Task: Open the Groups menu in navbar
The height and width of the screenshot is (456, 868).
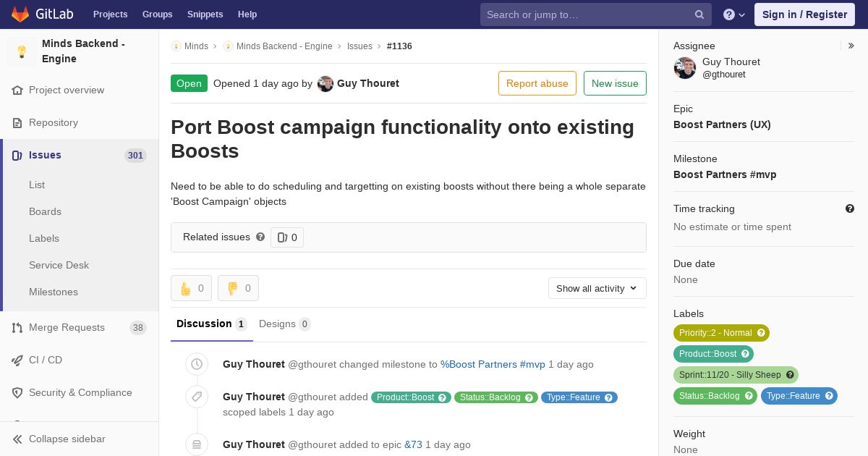Action: point(157,14)
